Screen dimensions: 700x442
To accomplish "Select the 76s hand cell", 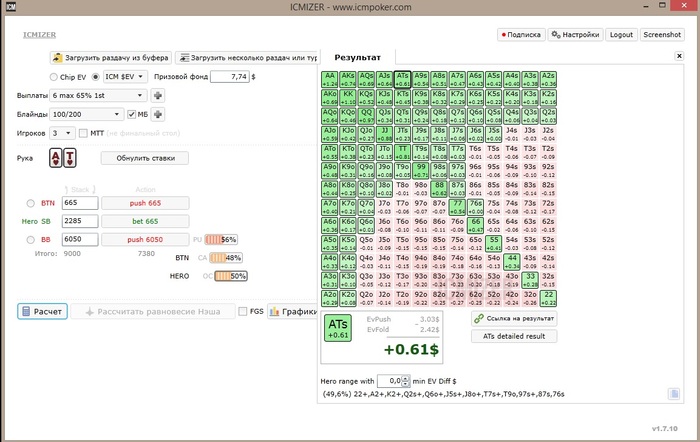I will 475,207.
